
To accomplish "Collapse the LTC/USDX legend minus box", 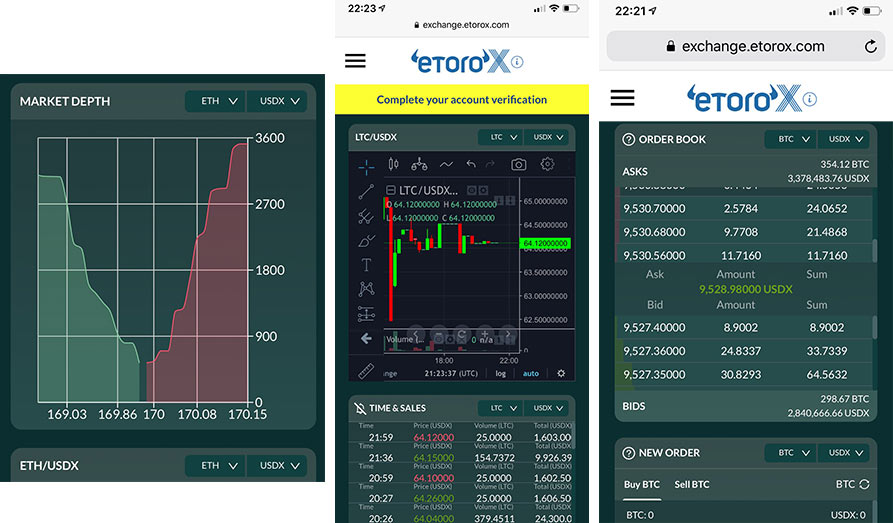I will click(x=391, y=190).
